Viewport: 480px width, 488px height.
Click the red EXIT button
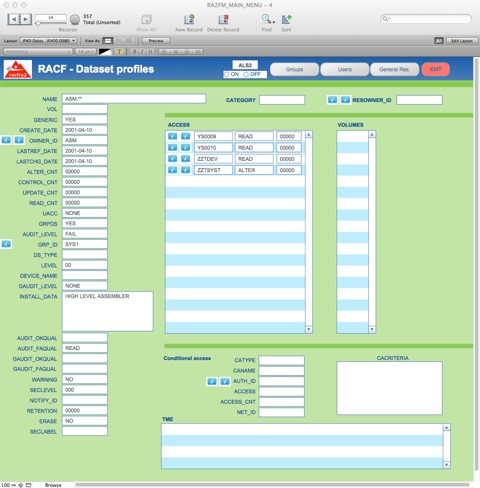pyautogui.click(x=435, y=69)
